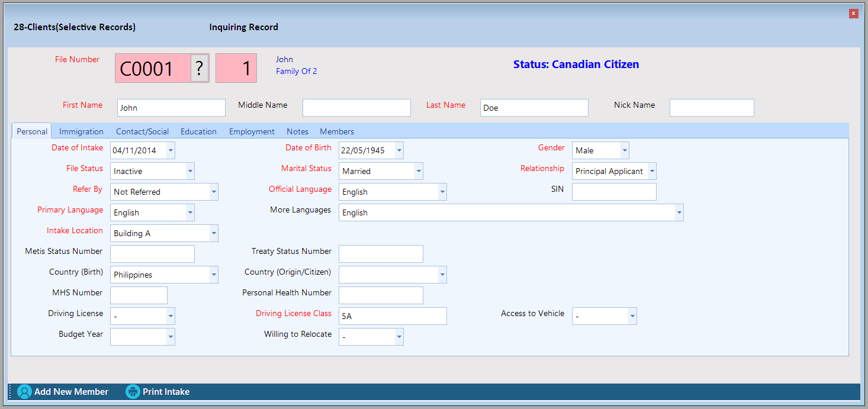Click the Print Intake button label

pyautogui.click(x=166, y=392)
